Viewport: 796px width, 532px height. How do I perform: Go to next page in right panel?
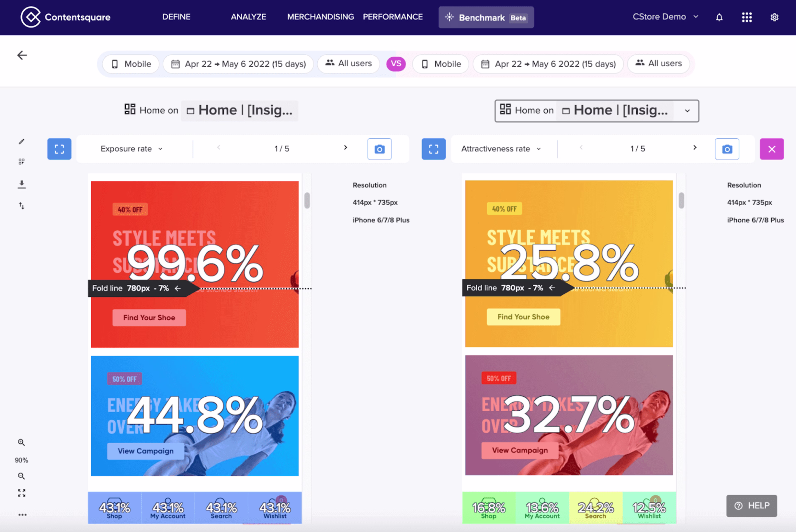(x=694, y=148)
